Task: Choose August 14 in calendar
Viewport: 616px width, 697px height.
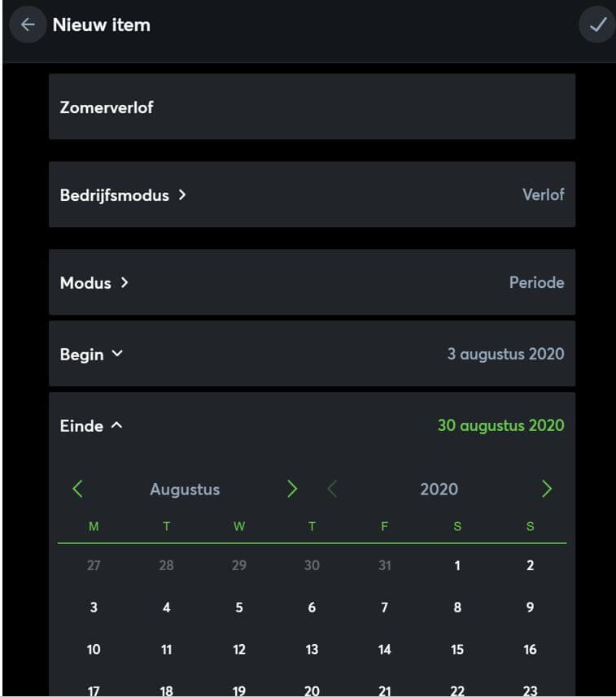Action: point(385,650)
